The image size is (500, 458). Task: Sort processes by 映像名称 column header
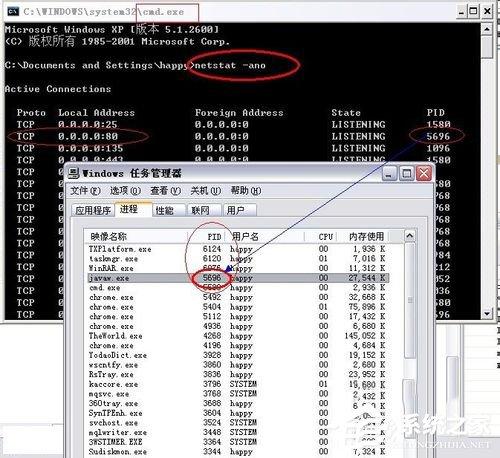pos(136,237)
